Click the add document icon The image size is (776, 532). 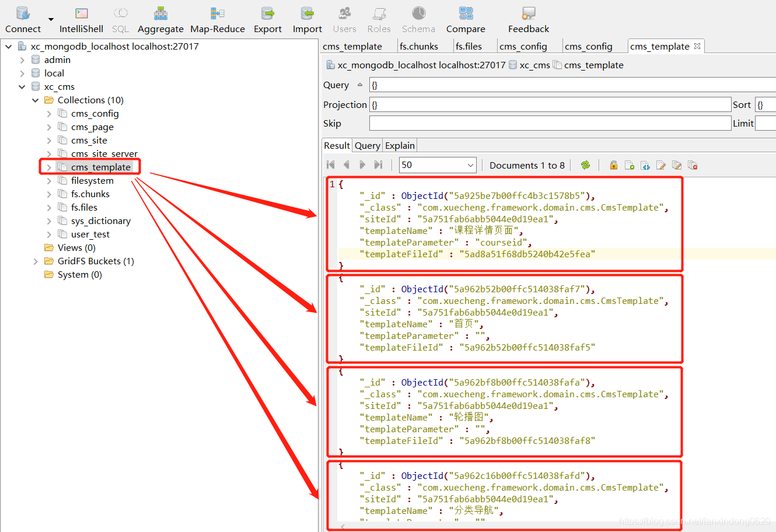point(629,165)
